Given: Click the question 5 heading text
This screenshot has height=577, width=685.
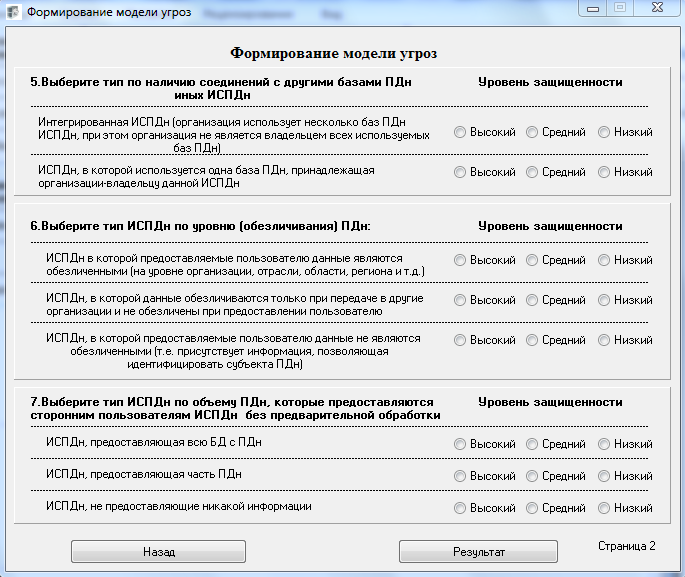Looking at the screenshot, I should [x=221, y=89].
